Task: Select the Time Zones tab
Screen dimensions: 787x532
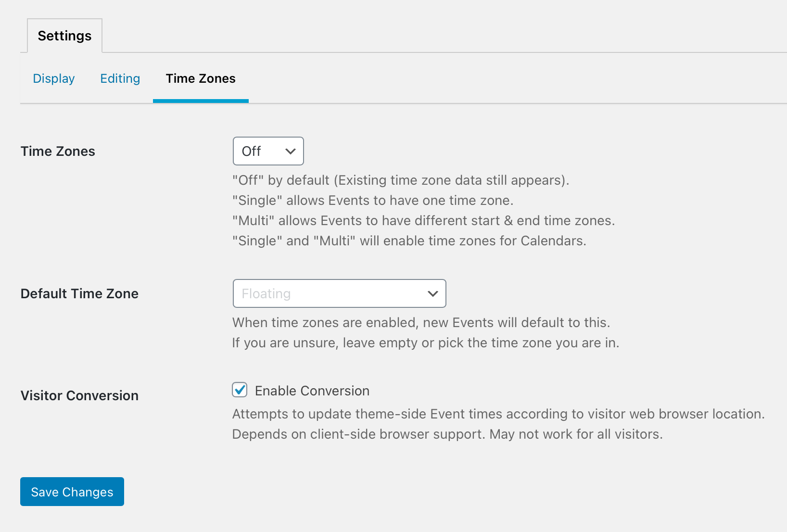Action: coord(201,78)
